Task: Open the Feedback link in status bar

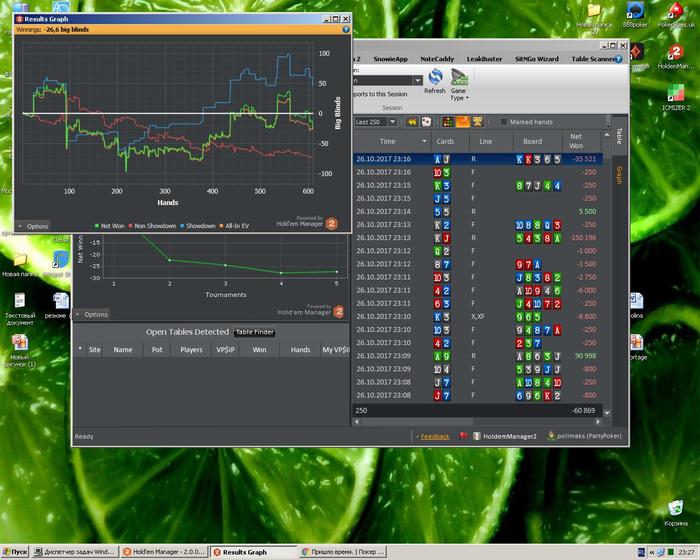Action: click(434, 436)
